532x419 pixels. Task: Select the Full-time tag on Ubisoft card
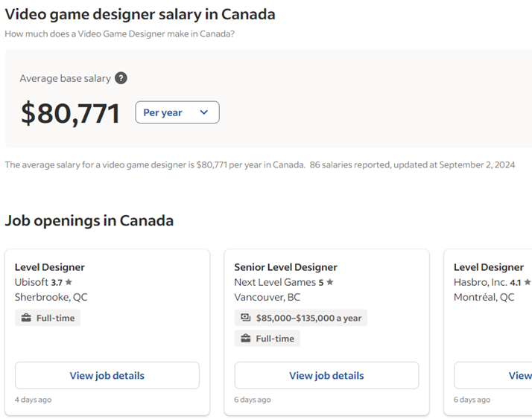tap(48, 318)
